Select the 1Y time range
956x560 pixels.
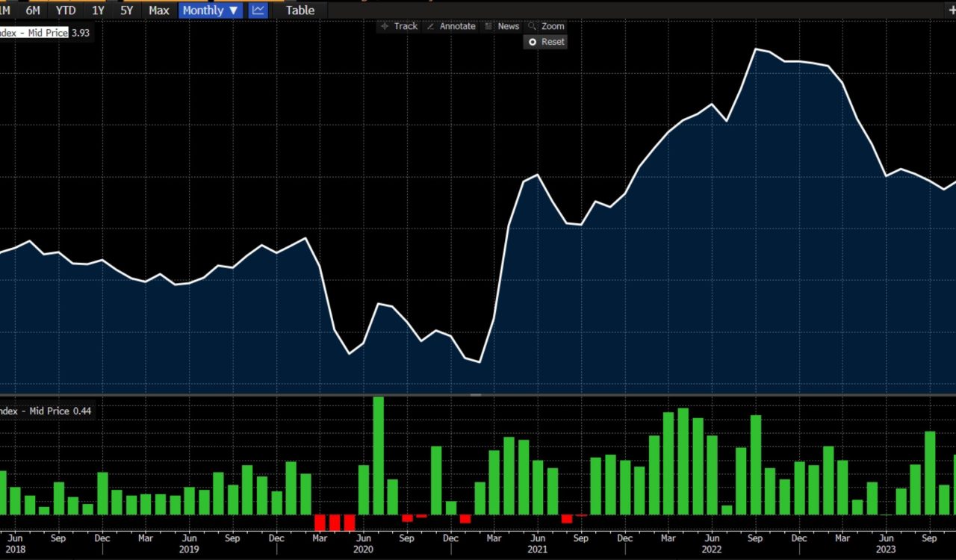[98, 10]
